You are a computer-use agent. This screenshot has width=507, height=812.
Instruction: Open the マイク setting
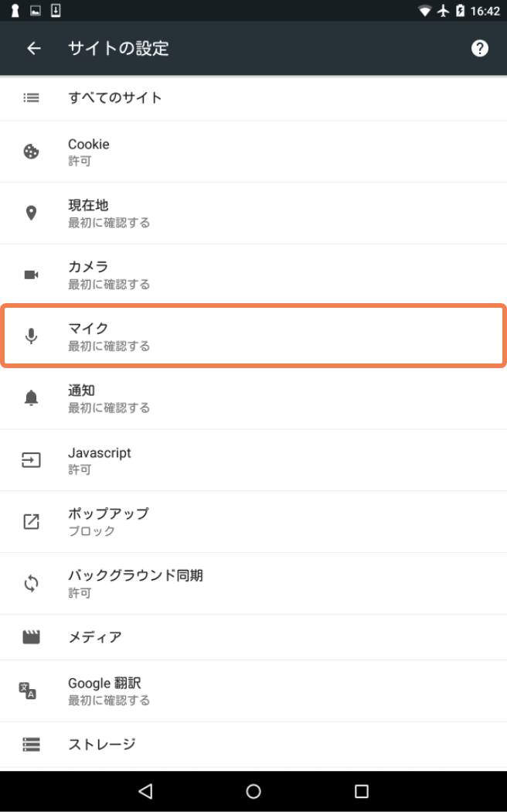(253, 336)
